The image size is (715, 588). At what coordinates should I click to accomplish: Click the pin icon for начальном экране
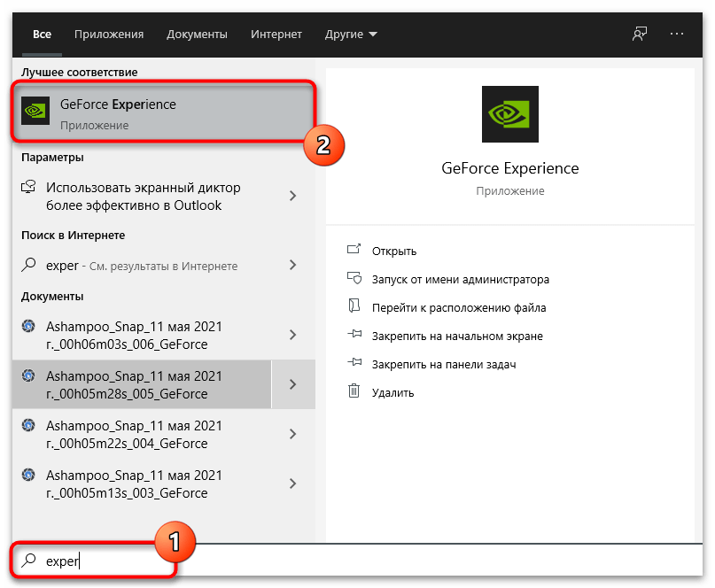tap(354, 334)
